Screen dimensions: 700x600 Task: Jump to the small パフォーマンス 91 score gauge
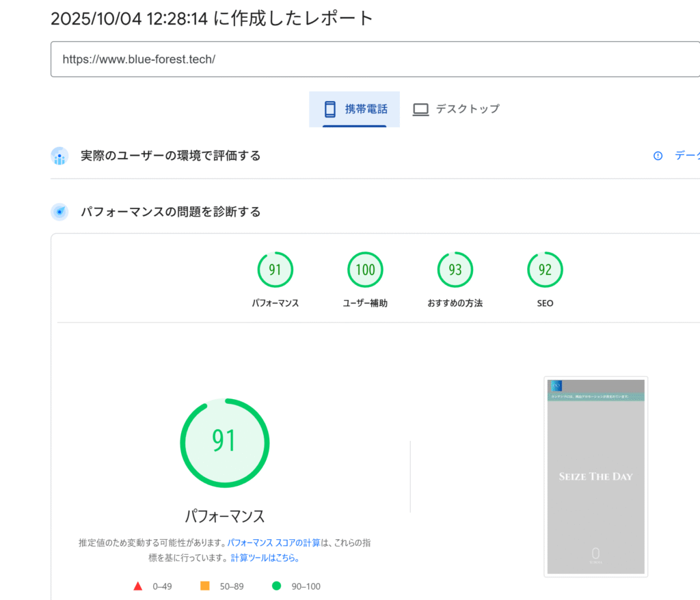[275, 270]
